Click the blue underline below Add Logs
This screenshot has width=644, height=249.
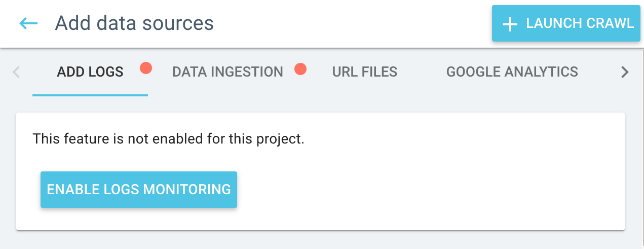point(90,95)
